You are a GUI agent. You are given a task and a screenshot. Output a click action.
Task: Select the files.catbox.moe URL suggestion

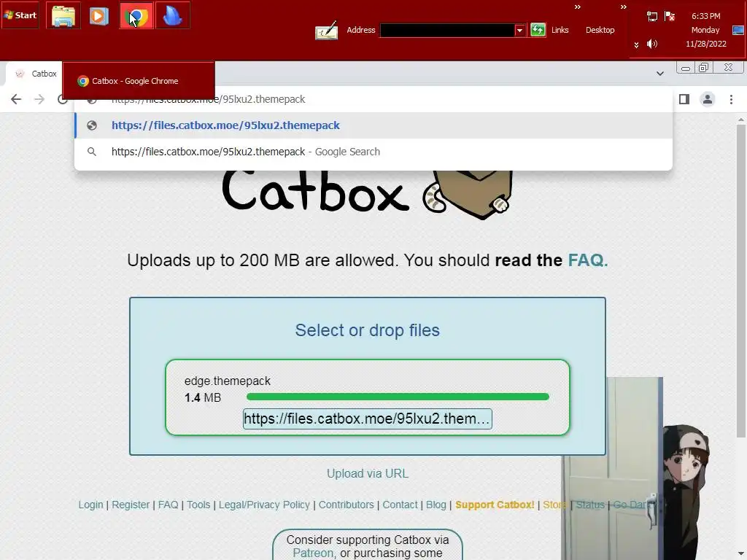[373, 125]
